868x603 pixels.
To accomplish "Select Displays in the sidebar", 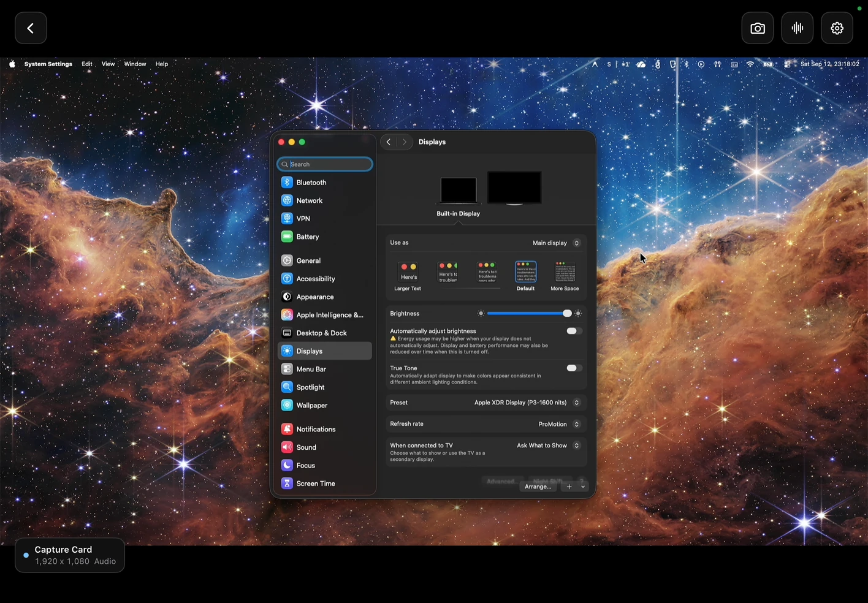I will (x=324, y=351).
